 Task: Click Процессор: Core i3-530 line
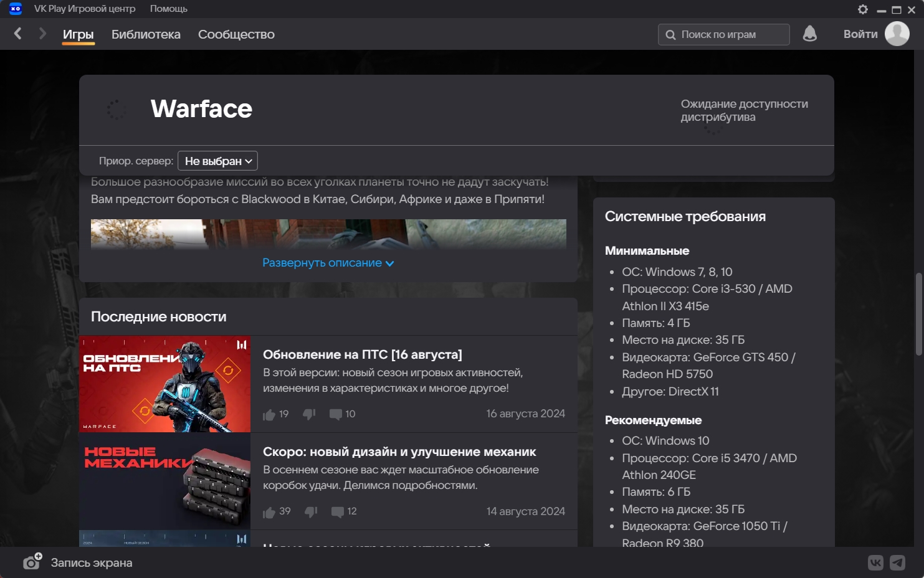707,297
